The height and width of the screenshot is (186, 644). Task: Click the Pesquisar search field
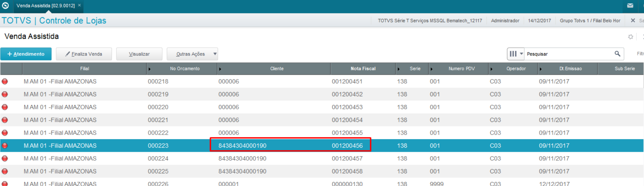(569, 54)
